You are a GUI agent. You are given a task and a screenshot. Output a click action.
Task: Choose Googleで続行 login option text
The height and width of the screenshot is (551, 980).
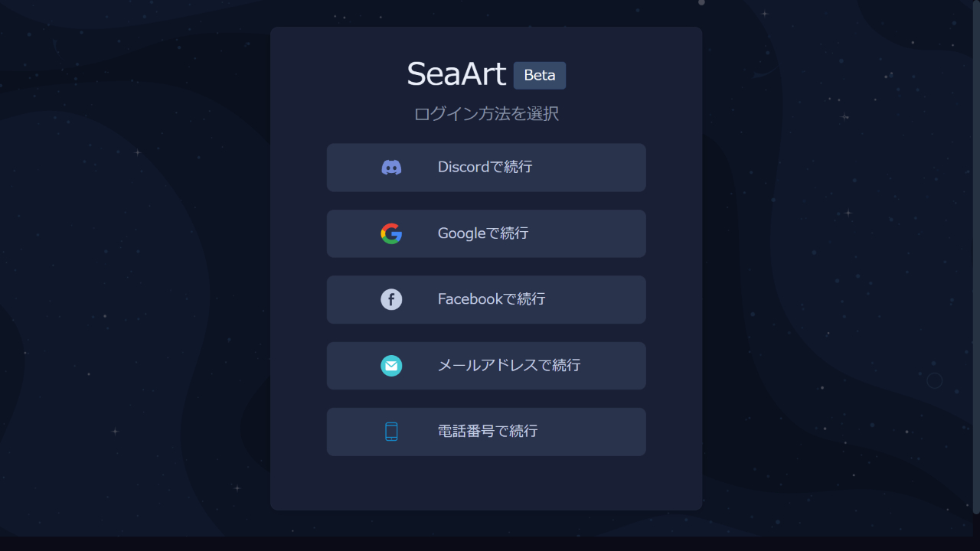coord(483,233)
